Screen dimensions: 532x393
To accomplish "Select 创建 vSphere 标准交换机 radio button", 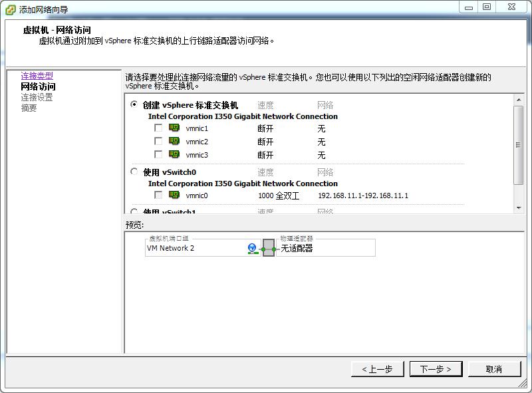I will (x=134, y=104).
